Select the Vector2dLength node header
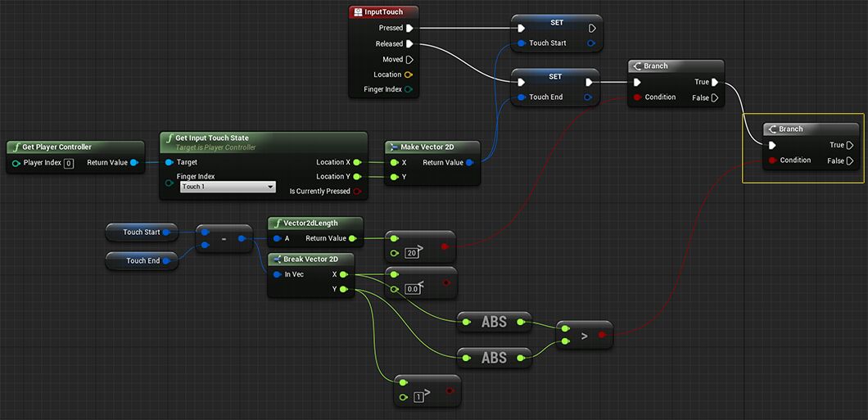The image size is (868, 420). [x=310, y=223]
